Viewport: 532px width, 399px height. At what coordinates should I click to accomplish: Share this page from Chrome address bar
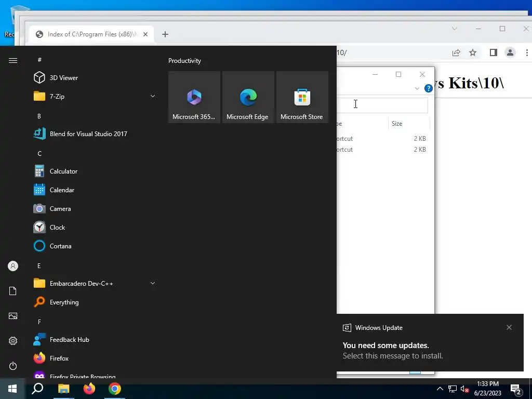click(x=456, y=52)
